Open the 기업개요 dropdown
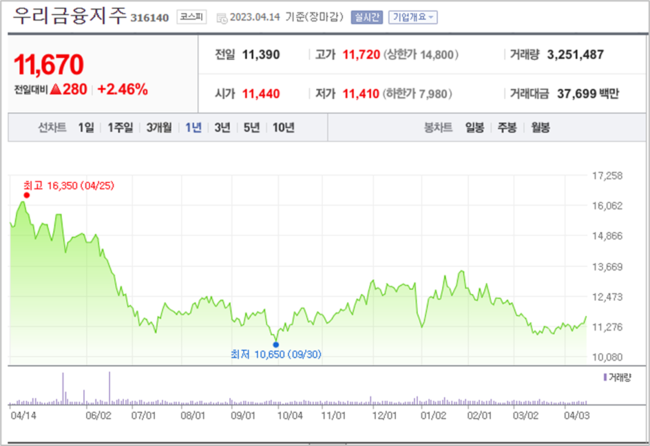 point(413,17)
